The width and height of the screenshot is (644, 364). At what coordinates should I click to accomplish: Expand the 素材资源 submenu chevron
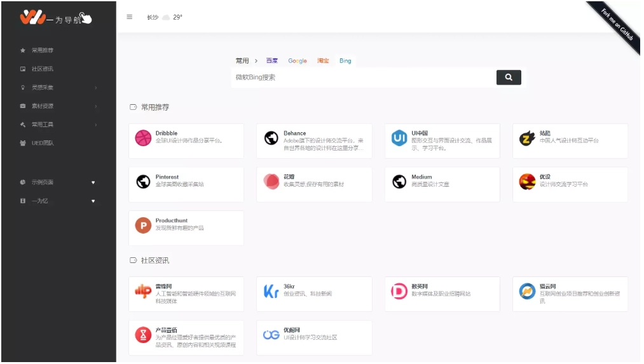96,106
